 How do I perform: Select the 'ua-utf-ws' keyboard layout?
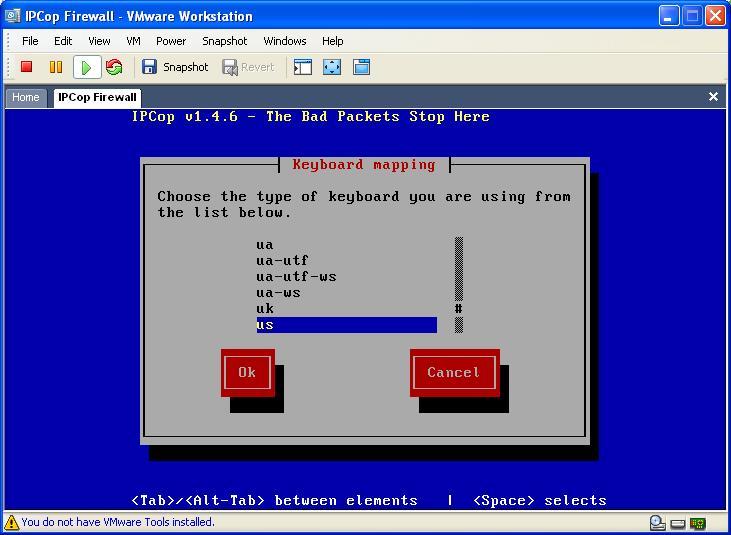[x=346, y=277]
